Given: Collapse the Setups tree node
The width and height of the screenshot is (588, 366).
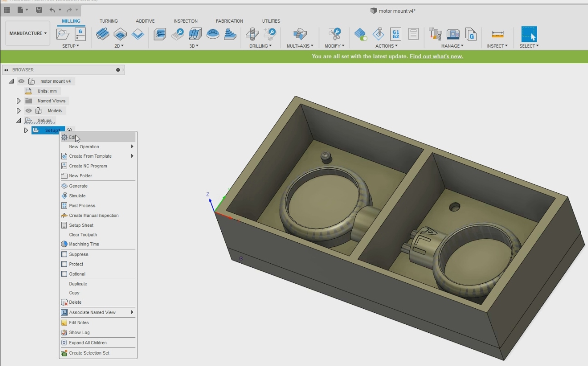Looking at the screenshot, I should coord(19,120).
